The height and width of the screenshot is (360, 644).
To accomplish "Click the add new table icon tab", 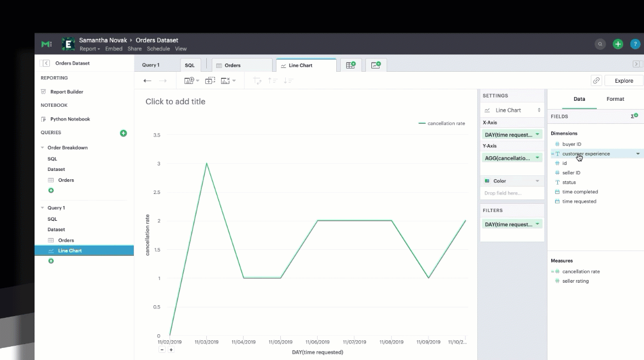I will click(351, 65).
